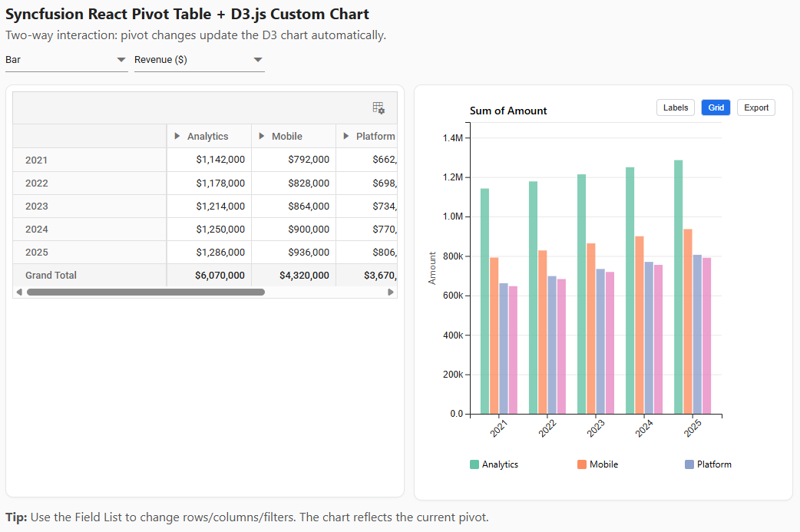Click the right scrollbar arrow
The image size is (800, 532).
pyautogui.click(x=391, y=292)
